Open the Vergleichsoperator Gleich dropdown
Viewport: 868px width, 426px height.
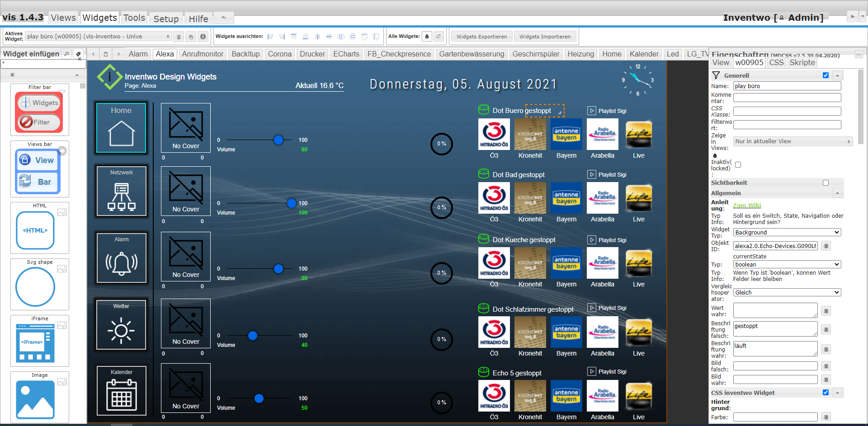point(787,292)
